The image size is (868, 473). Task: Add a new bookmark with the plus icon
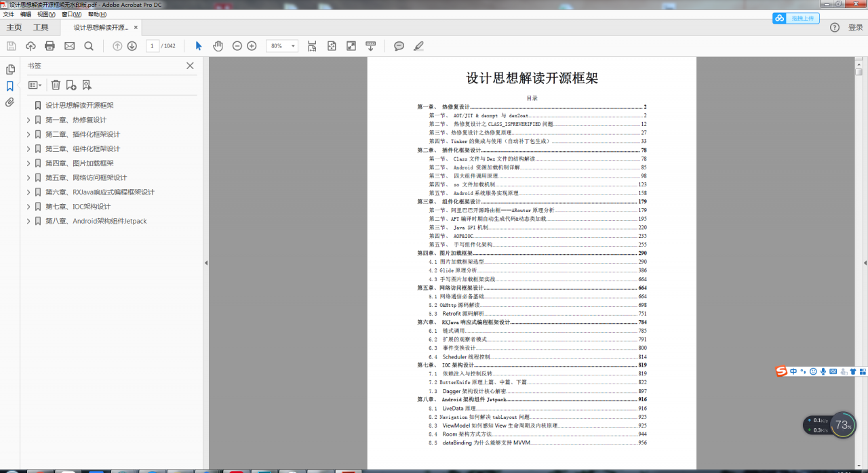tap(71, 85)
